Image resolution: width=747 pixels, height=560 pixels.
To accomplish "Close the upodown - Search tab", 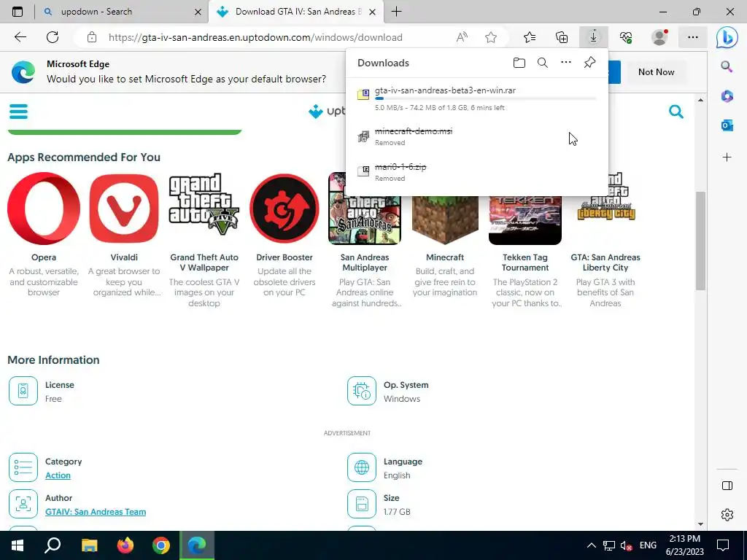I will (x=198, y=12).
